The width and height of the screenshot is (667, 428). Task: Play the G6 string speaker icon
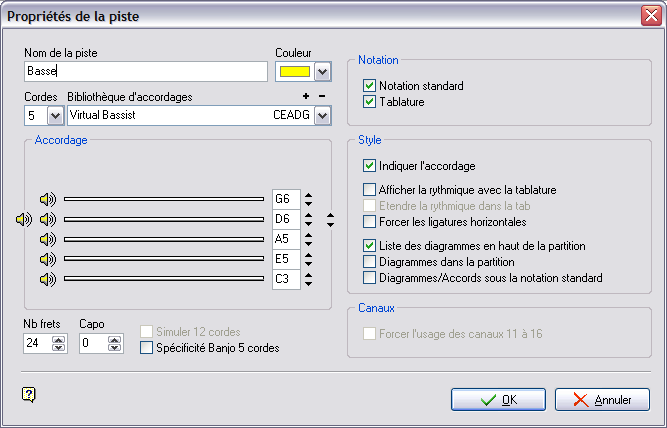coord(47,199)
